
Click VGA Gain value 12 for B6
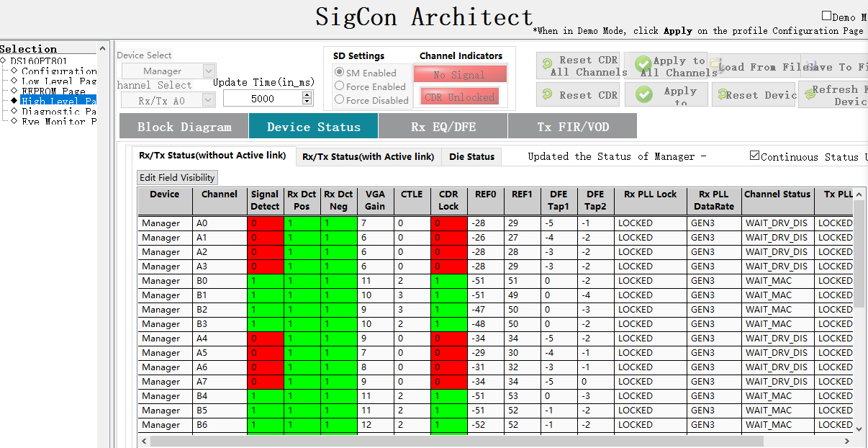(x=375, y=425)
